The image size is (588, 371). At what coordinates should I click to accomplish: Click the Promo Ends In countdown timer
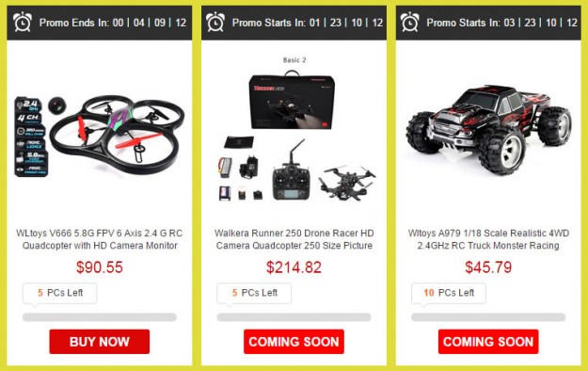coord(113,23)
